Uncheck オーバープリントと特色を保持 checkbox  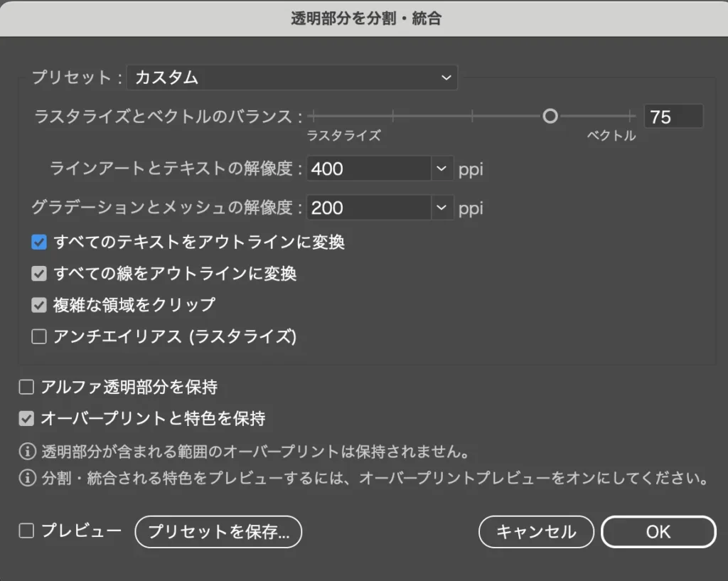pyautogui.click(x=26, y=419)
